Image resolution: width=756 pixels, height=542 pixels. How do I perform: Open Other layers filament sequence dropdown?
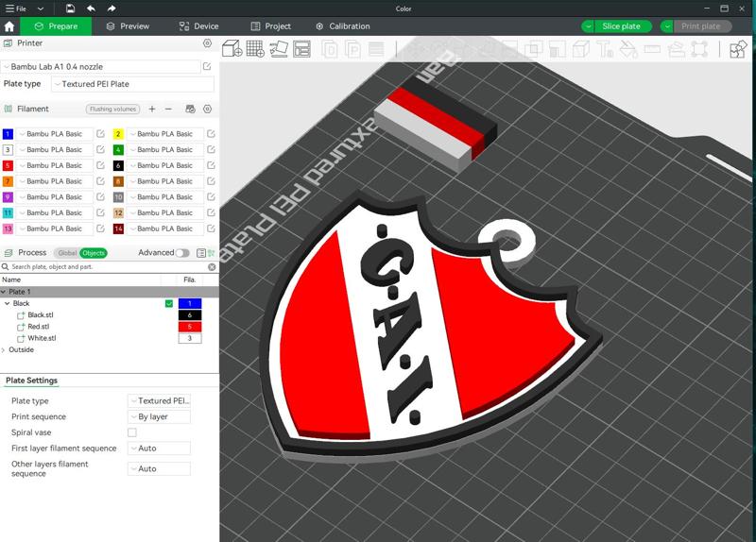click(x=159, y=468)
